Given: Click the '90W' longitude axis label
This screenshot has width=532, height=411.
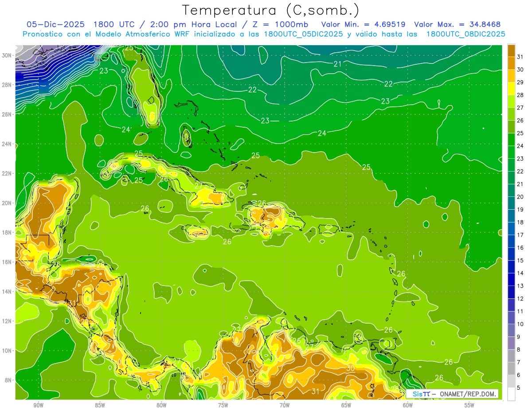Looking at the screenshot, I should pyautogui.click(x=38, y=405).
